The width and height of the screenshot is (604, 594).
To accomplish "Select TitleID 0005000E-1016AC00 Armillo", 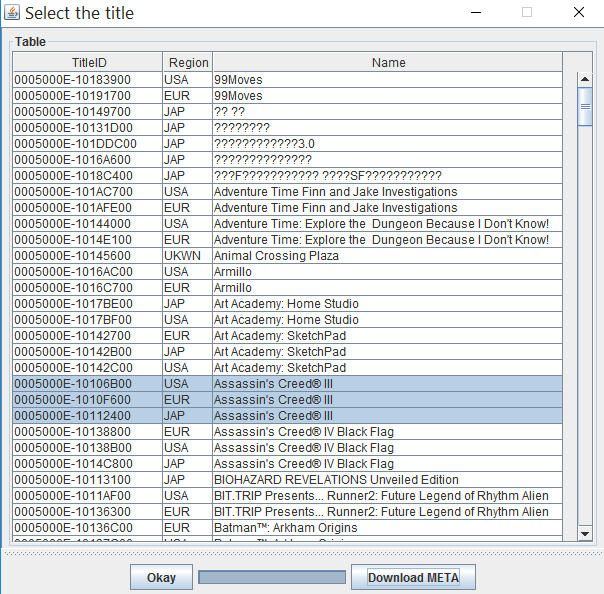I will (x=88, y=272).
